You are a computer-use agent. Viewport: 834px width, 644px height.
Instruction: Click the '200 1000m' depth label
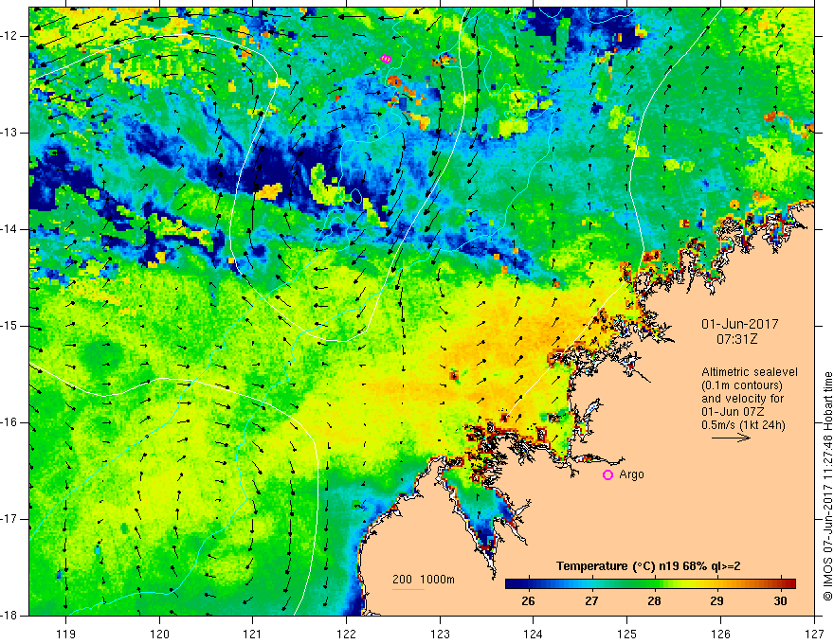coord(424,580)
